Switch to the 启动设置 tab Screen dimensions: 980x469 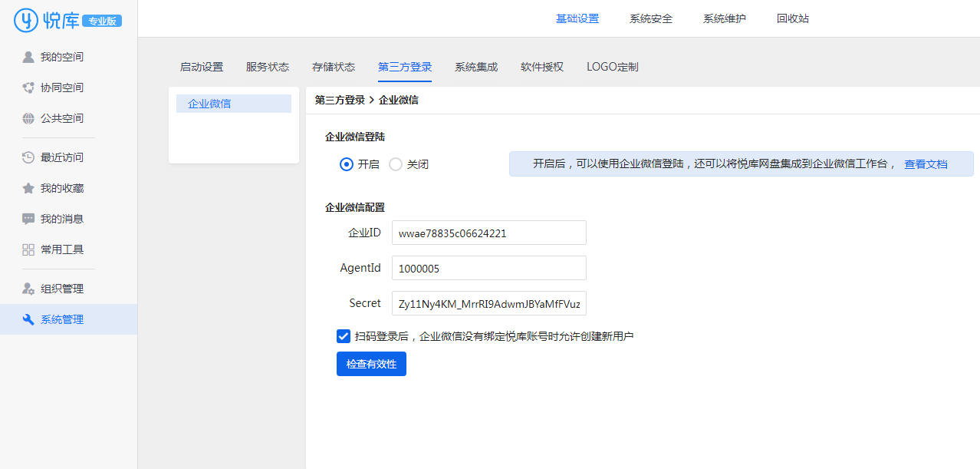202,67
